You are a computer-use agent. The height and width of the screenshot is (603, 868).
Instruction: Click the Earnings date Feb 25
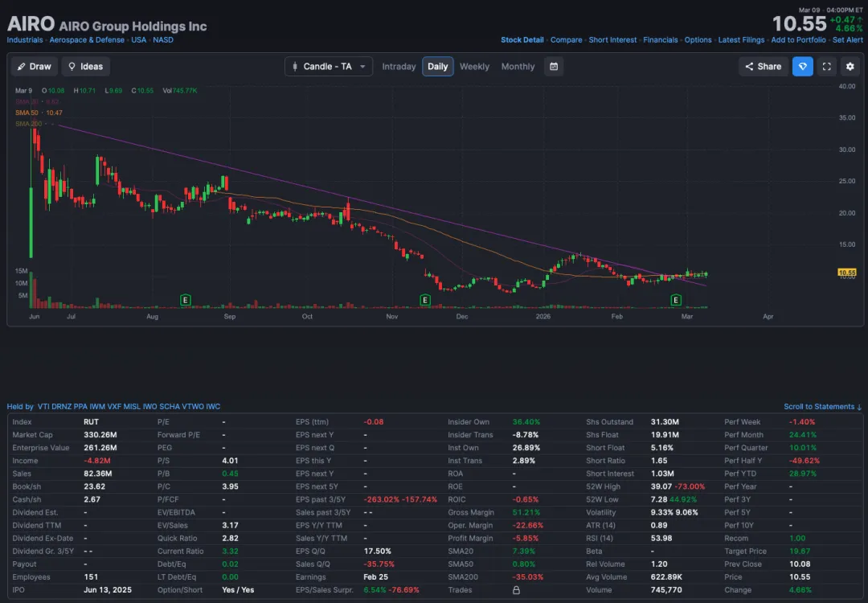click(x=376, y=577)
